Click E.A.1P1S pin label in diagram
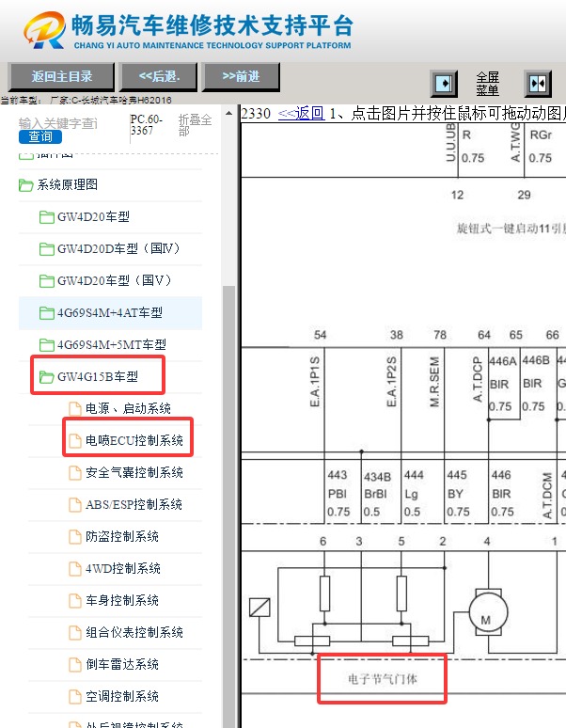 [x=315, y=382]
